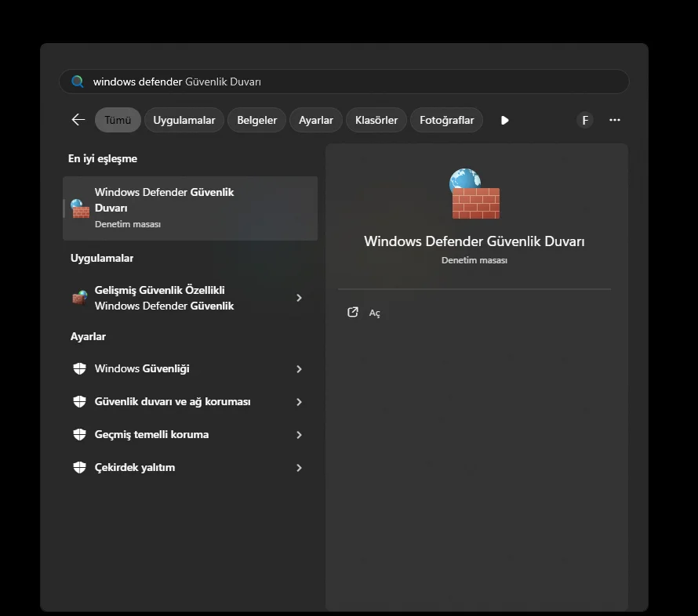Expand the Windows Güvenliği chevron
The image size is (698, 616).
[299, 369]
